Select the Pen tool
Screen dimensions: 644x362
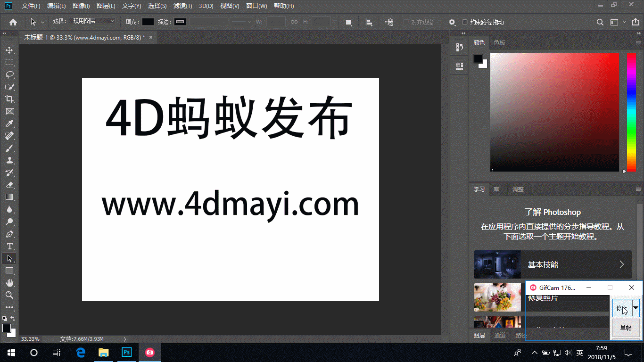(x=9, y=234)
